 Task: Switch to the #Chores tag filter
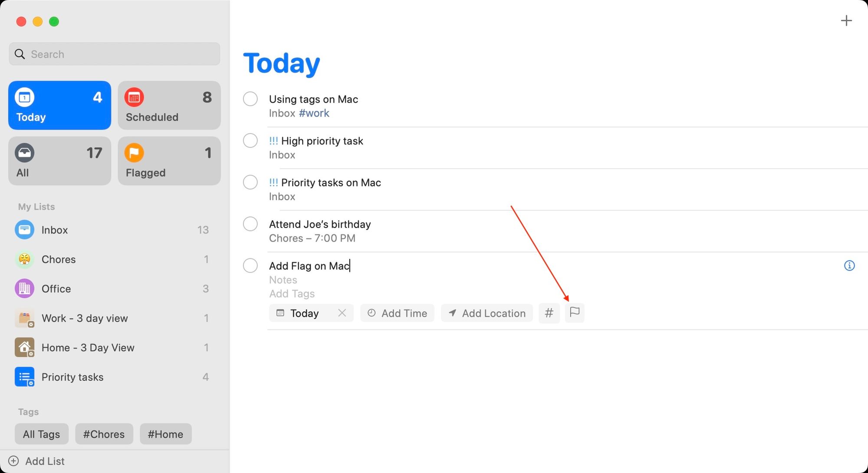[104, 434]
